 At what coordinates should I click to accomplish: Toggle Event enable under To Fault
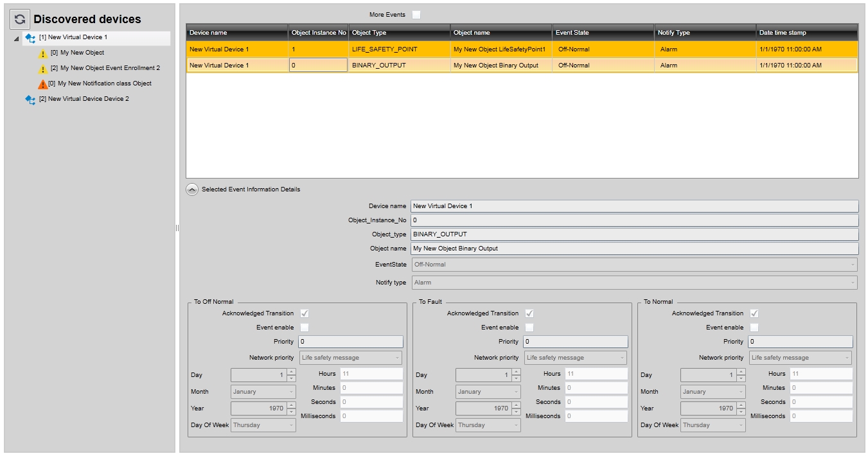pos(529,328)
